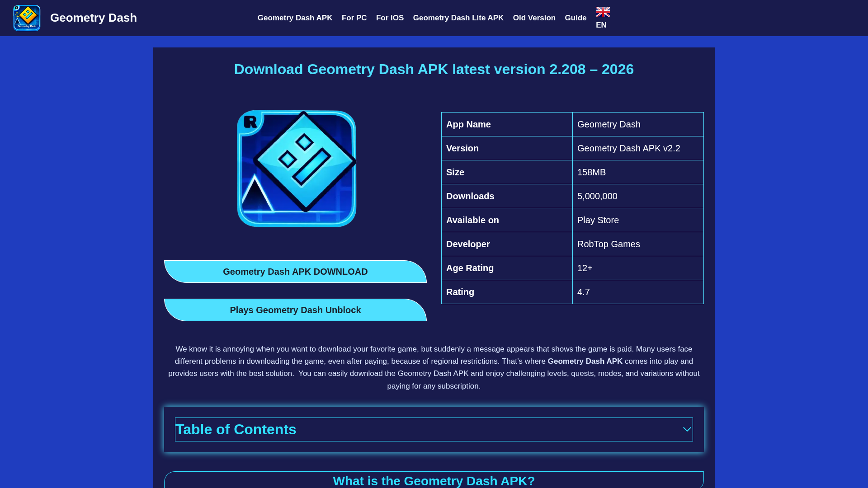
Task: Click the Geometry Dash APK DOWNLOAD button
Action: [295, 272]
